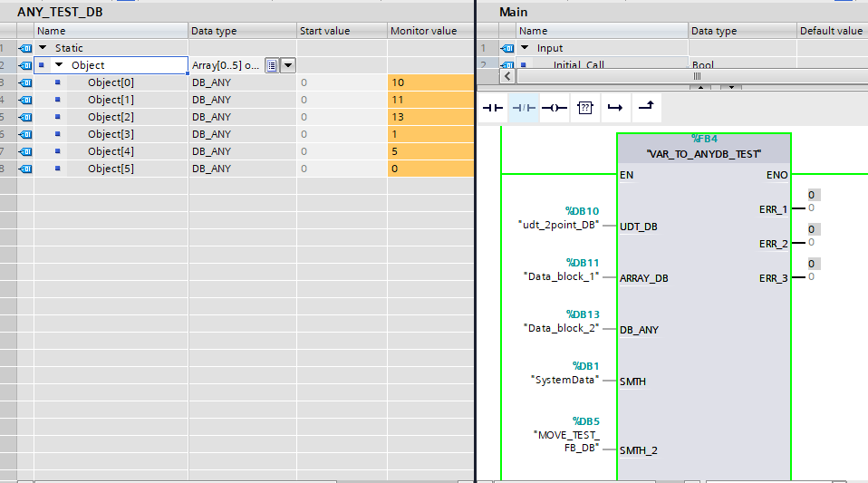This screenshot has height=483, width=868.
Task: Click the Input row tag icon in Main
Action: [507, 48]
